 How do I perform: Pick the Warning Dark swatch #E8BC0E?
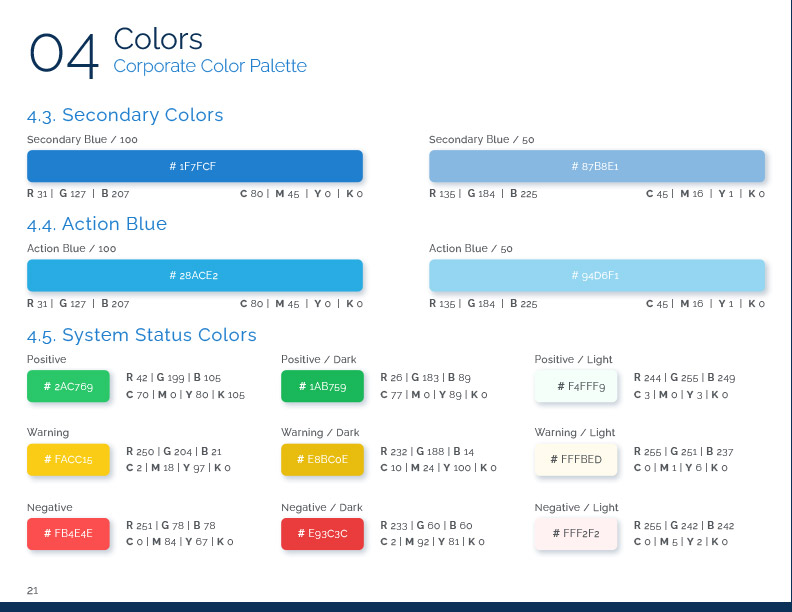[322, 460]
